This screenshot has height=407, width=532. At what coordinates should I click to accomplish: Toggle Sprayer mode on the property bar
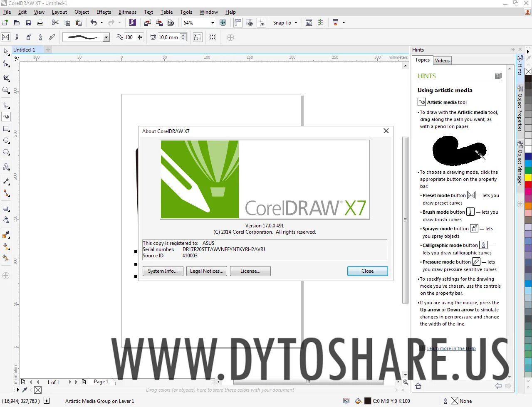tap(29, 37)
